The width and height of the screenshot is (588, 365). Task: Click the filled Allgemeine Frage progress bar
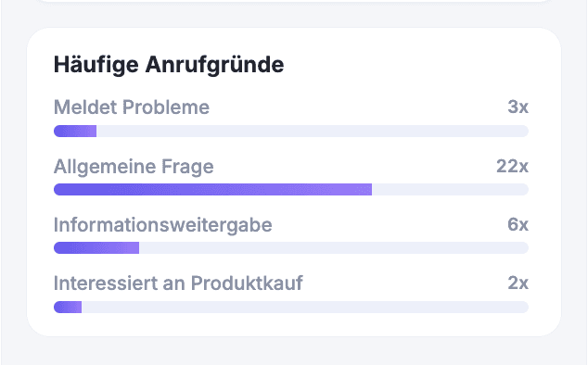point(212,190)
